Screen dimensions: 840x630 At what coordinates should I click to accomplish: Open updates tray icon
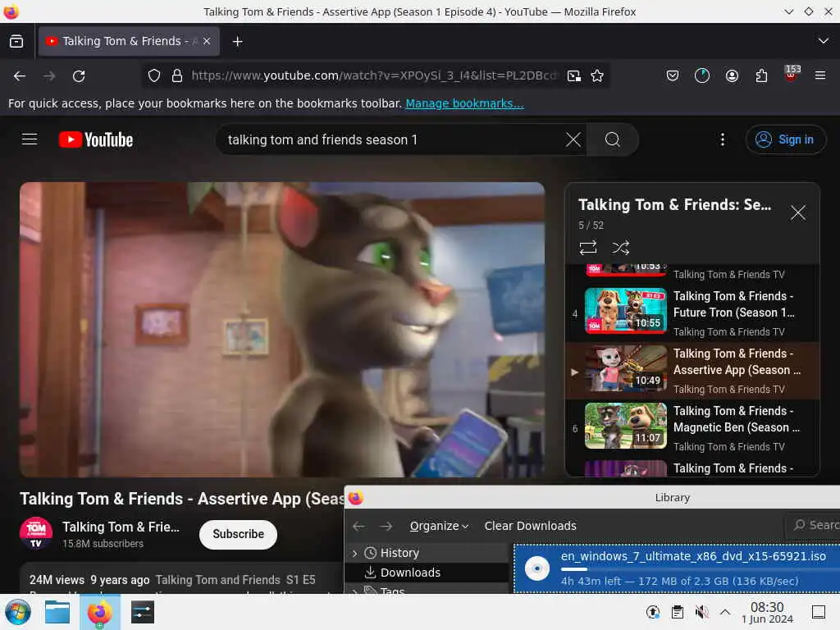click(x=653, y=612)
